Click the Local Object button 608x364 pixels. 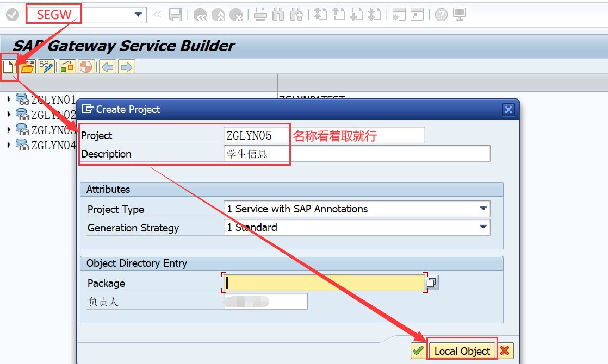[462, 351]
